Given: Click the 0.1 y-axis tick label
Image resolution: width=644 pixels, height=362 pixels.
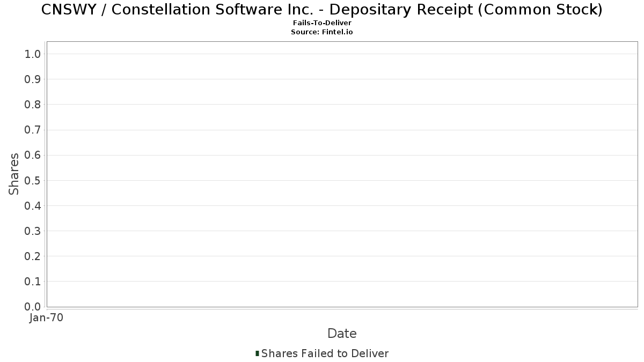Looking at the screenshot, I should pyautogui.click(x=33, y=282).
